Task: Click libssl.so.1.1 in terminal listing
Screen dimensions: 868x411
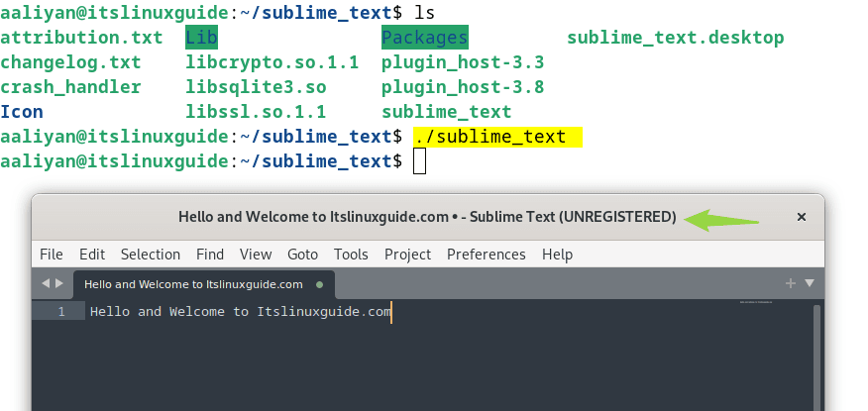Action: pos(256,112)
